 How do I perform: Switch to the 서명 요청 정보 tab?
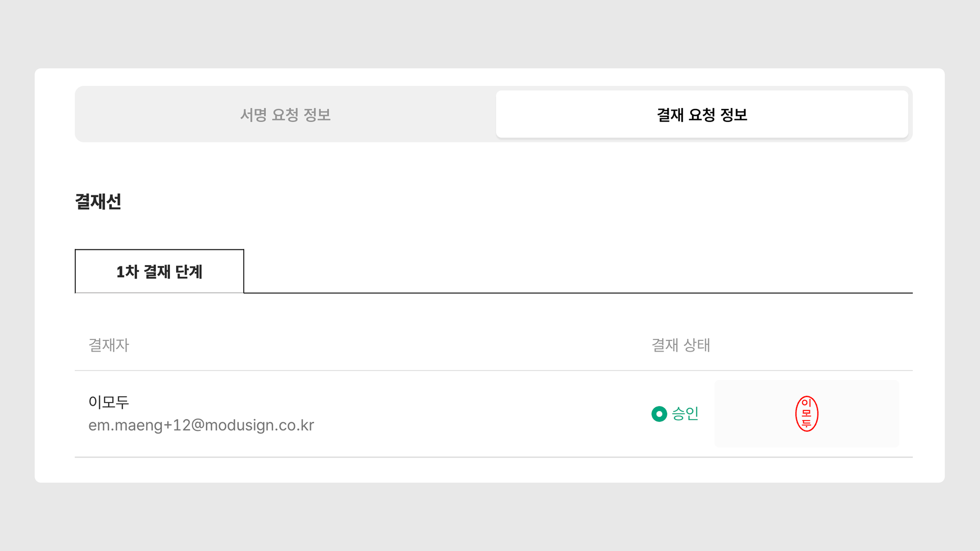pyautogui.click(x=285, y=115)
